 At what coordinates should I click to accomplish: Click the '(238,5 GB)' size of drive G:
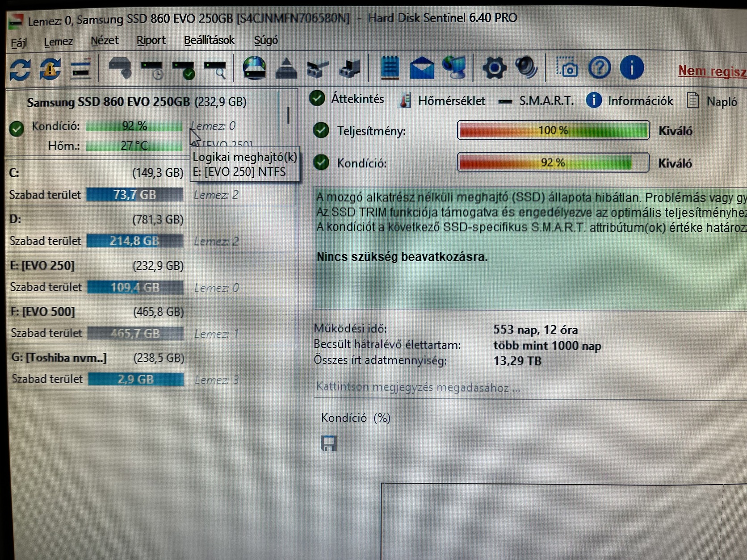159,358
